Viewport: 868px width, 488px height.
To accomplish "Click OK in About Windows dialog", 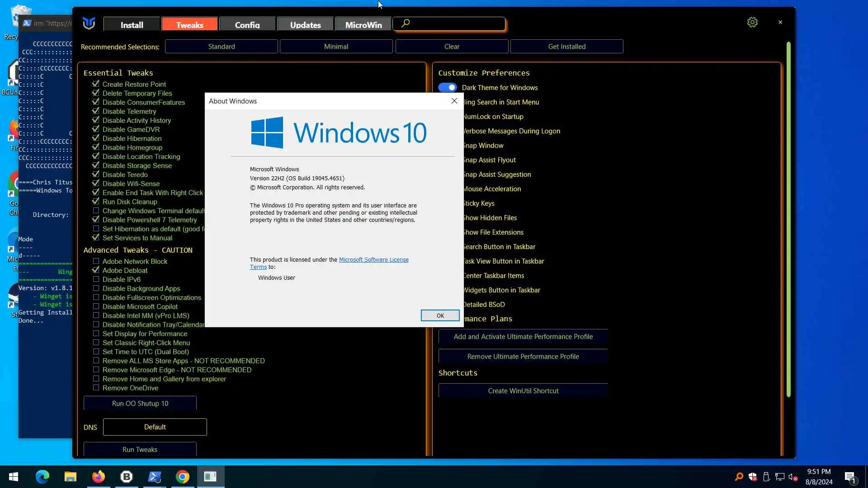I will pyautogui.click(x=440, y=315).
